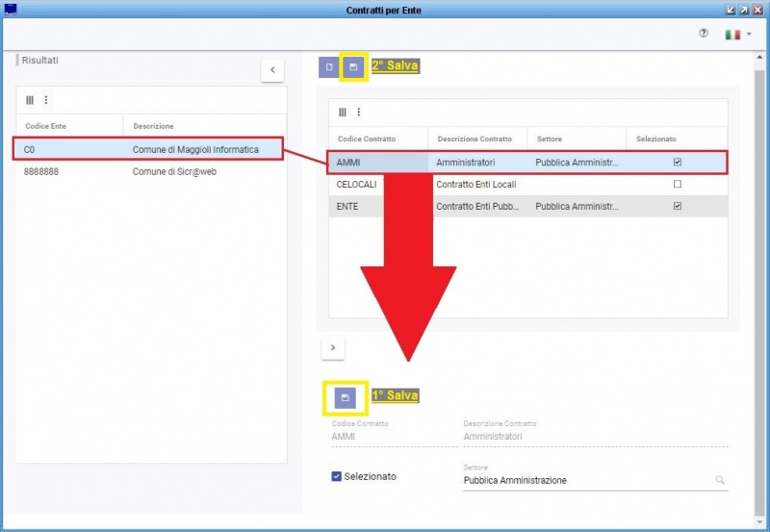This screenshot has height=532, width=770.
Task: Open column chooser icon in contracts table
Action: [343, 113]
